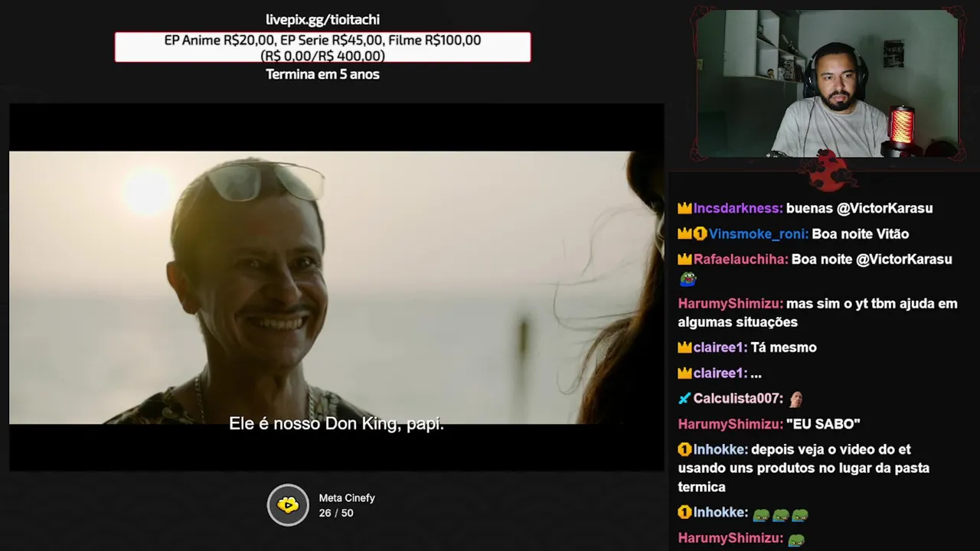The width and height of the screenshot is (980, 551).
Task: Click HarumyShimizu name on 'mas sim' message
Action: pos(730,304)
